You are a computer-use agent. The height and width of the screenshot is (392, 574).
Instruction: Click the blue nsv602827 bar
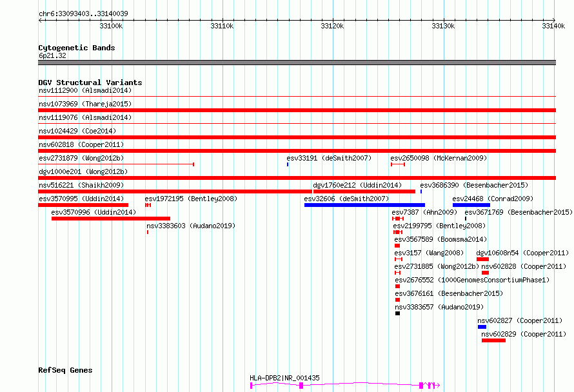pyautogui.click(x=482, y=327)
